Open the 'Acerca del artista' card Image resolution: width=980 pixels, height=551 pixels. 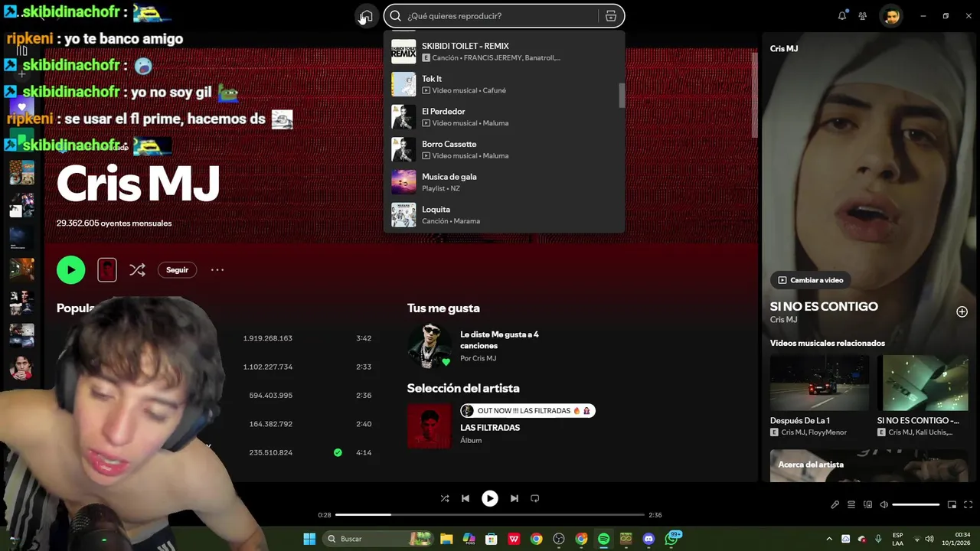(x=869, y=465)
